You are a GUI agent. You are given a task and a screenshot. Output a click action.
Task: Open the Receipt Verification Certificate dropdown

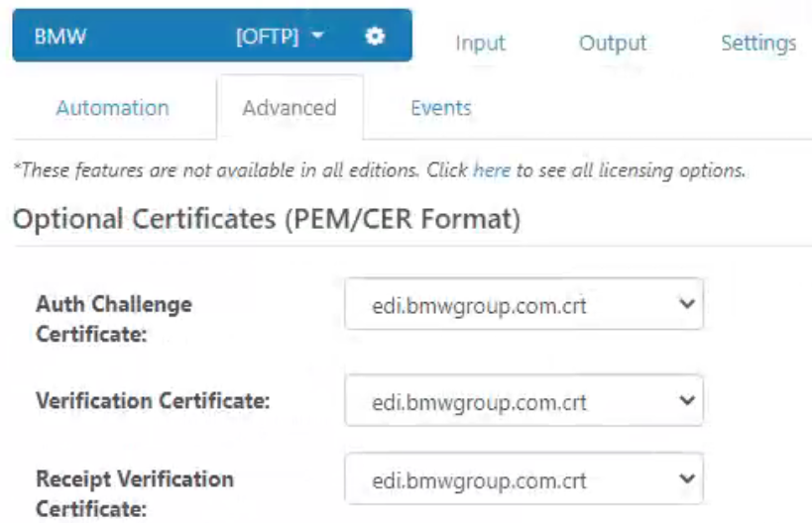tap(523, 479)
